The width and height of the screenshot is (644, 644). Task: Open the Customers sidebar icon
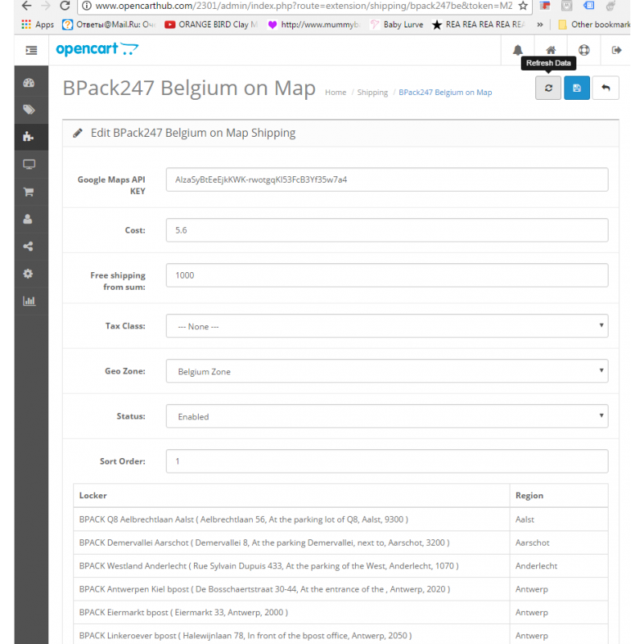[x=27, y=219]
